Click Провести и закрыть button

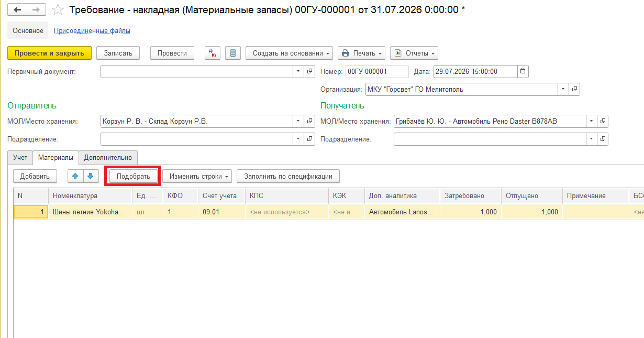pos(49,53)
